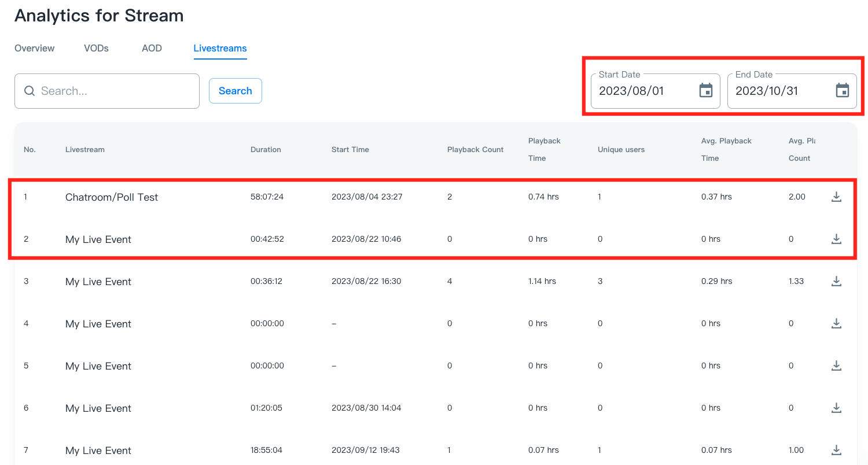Image resolution: width=868 pixels, height=465 pixels.
Task: Download report for Chatroom/Poll Test row
Action: click(836, 197)
